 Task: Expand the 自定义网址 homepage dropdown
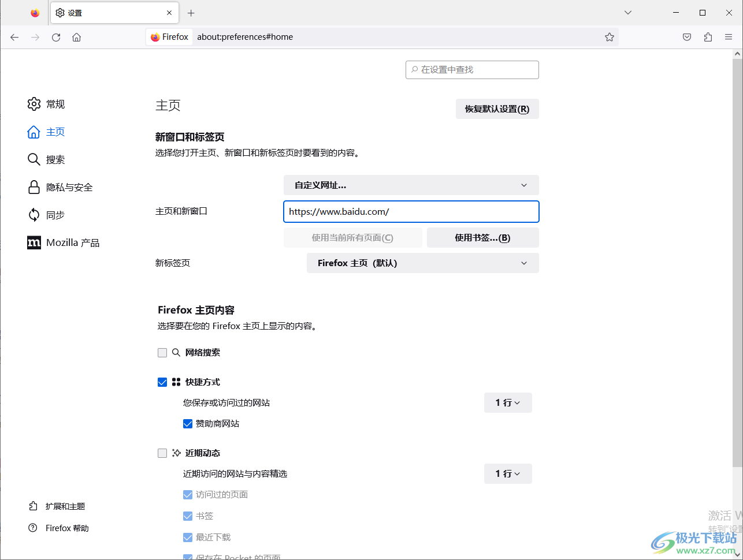pyautogui.click(x=411, y=185)
